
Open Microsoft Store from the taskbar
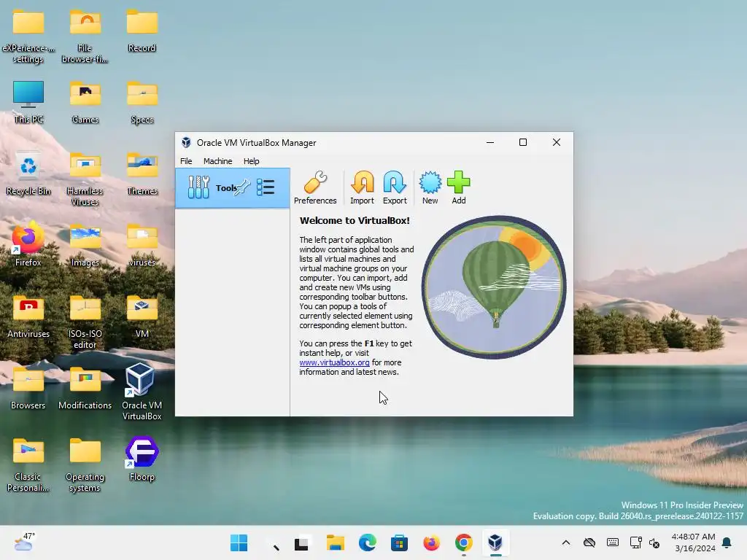(x=399, y=542)
